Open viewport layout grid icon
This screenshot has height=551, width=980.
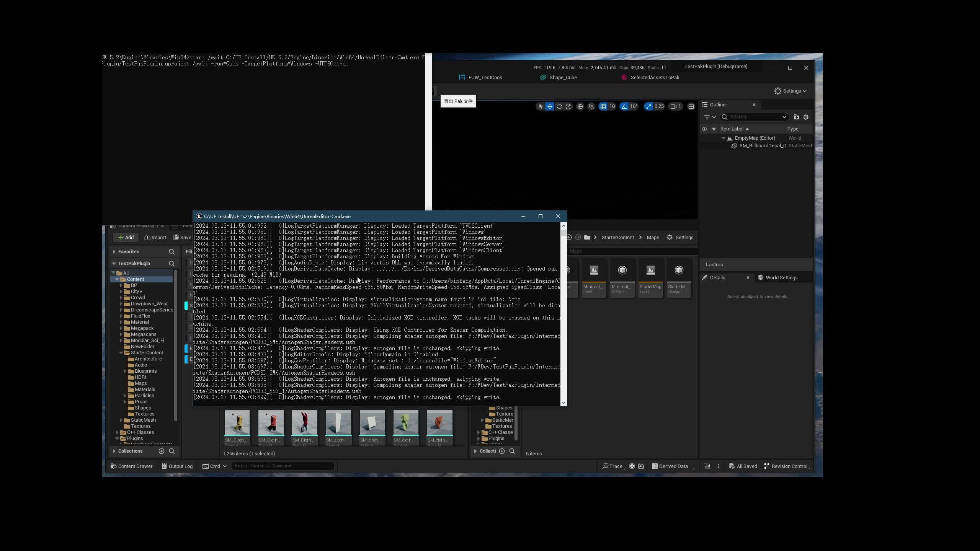click(691, 106)
